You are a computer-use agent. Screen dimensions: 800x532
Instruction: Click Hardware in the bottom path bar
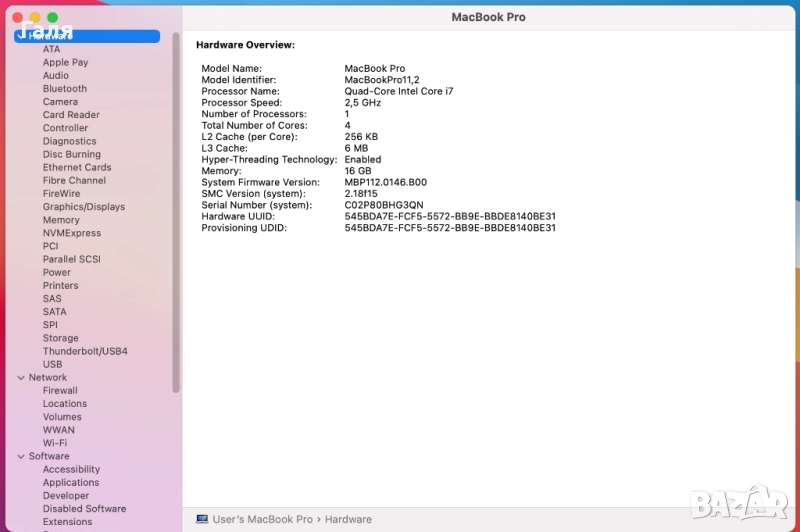[x=347, y=520]
